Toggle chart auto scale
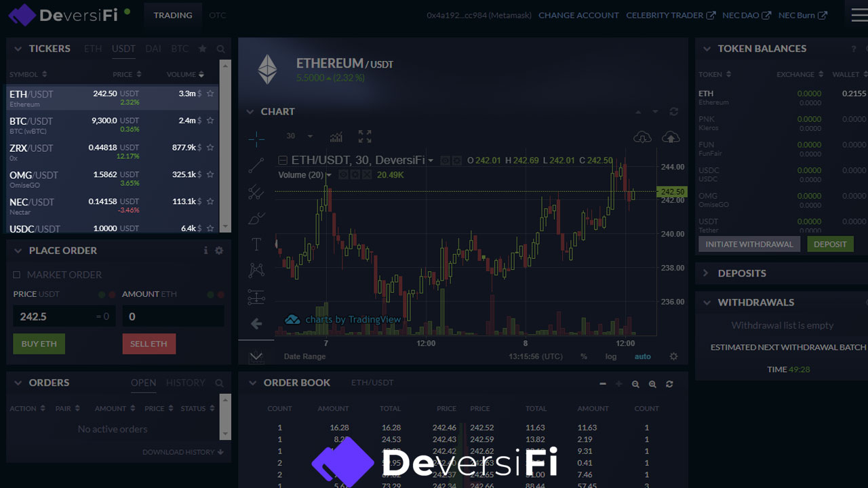The image size is (868, 488). click(642, 357)
